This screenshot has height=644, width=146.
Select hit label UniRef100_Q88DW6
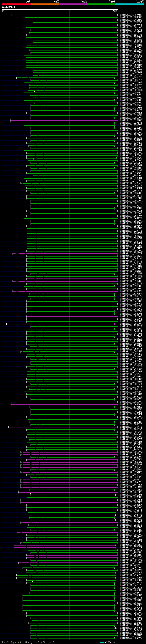tap(131, 314)
